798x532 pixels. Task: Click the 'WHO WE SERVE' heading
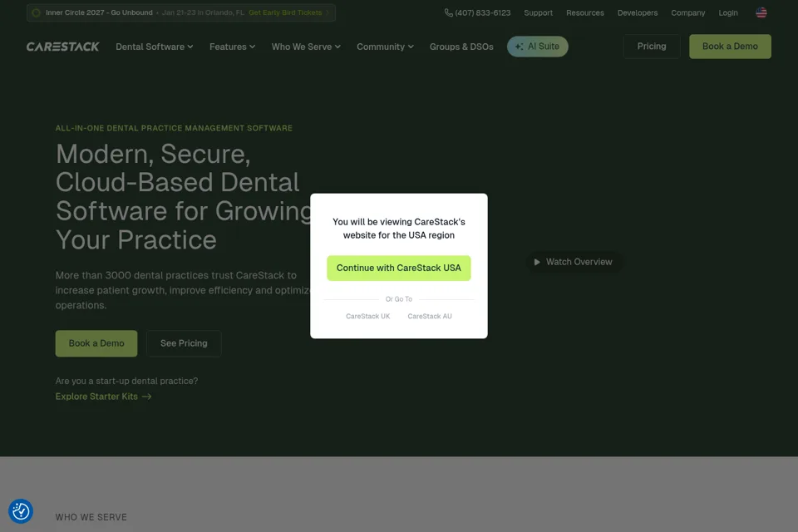coord(91,517)
